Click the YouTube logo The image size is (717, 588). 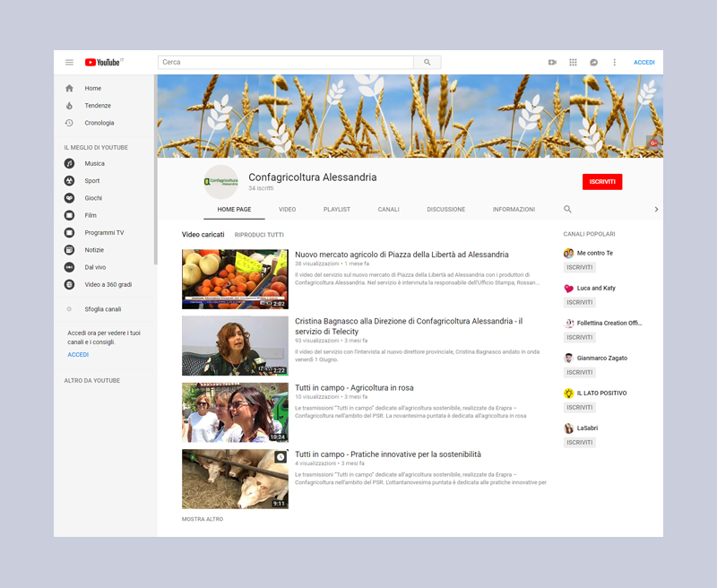[x=104, y=62]
